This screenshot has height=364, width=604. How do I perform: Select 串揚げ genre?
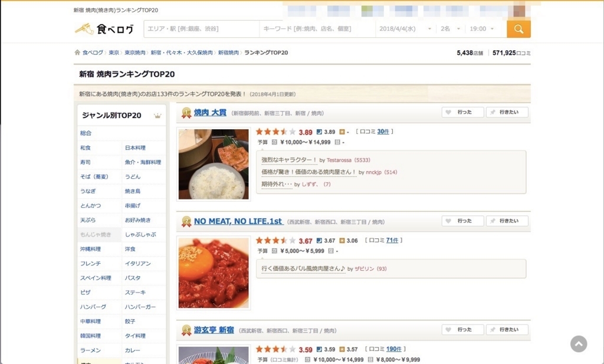[133, 206]
